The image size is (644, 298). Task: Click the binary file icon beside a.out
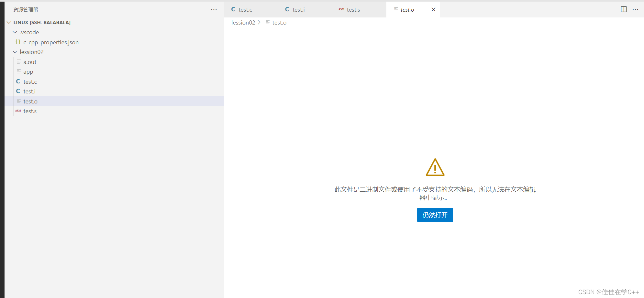(19, 61)
